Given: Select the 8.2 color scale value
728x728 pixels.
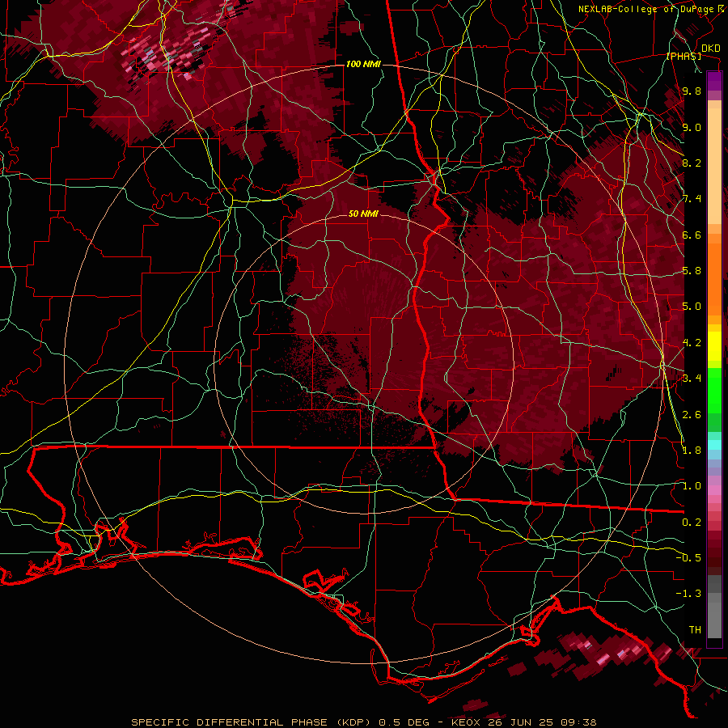Looking at the screenshot, I should (x=692, y=163).
